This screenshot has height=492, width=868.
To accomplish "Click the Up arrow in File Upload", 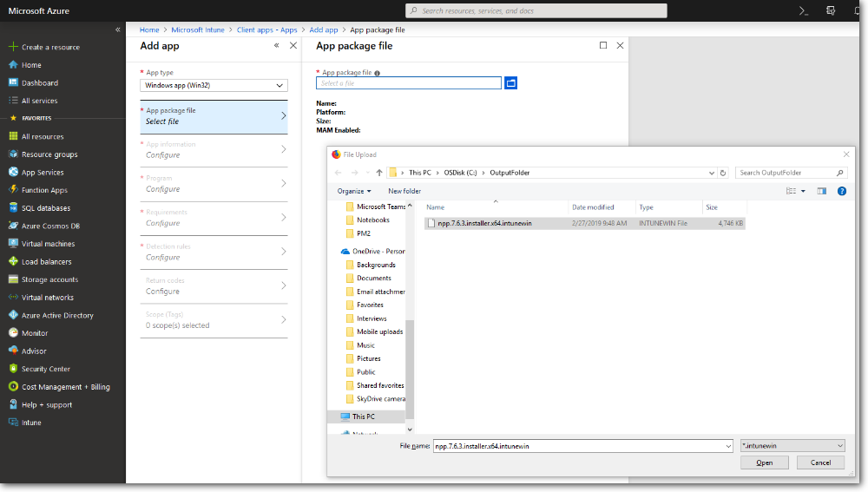I will (379, 173).
